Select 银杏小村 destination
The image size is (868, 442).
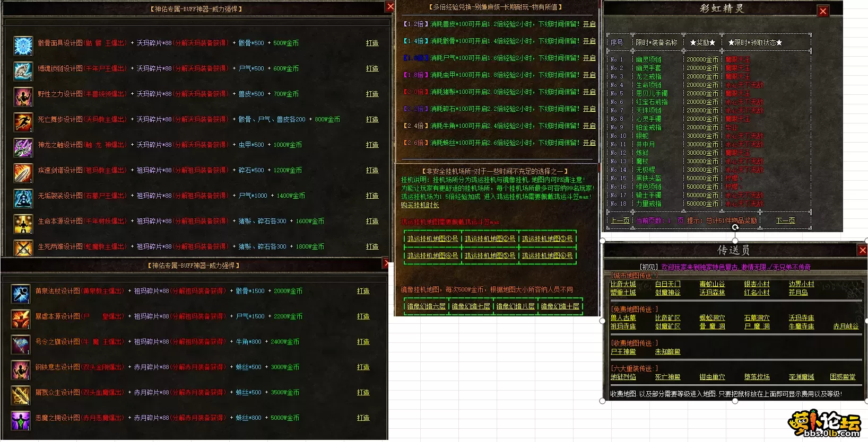[757, 284]
